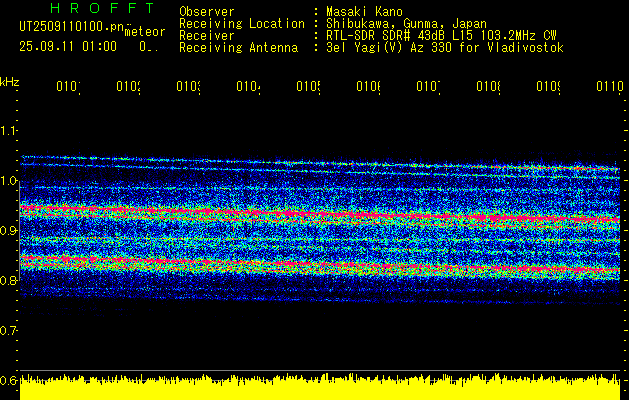The width and height of the screenshot is (629, 400).
Task: Click the 'Observer' field label
Action: point(207,12)
